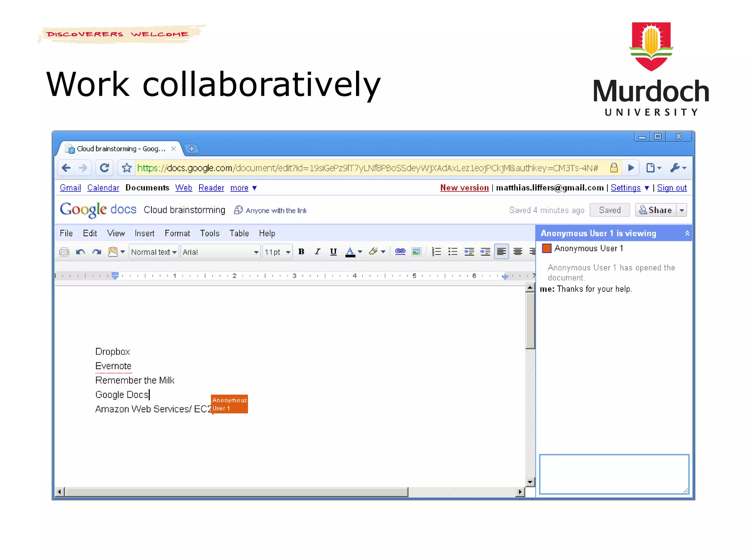This screenshot has height=560, width=747.
Task: Click the New version link
Action: (464, 188)
